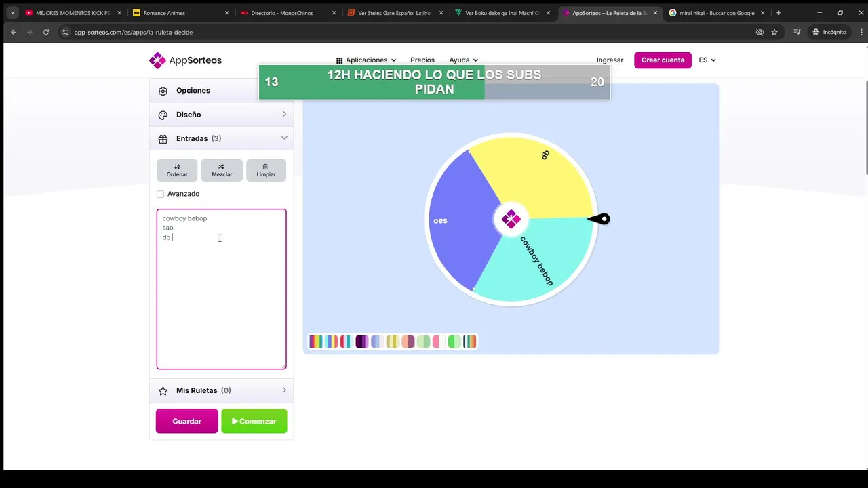Open the browser media control icon
Viewport: 868px width, 488px height.
coord(797,32)
